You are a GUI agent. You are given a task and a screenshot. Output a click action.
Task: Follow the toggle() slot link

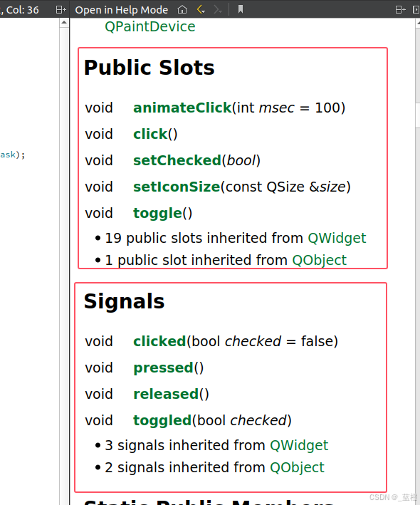(x=158, y=213)
